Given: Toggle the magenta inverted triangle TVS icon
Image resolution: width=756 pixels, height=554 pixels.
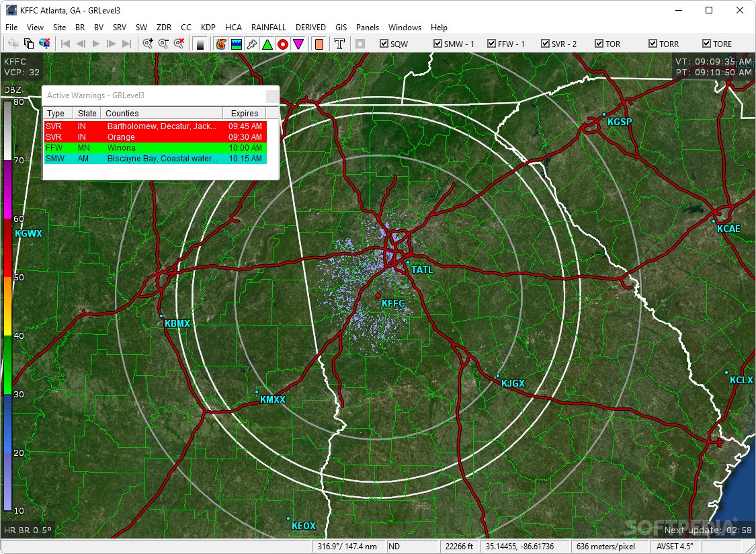Looking at the screenshot, I should click(x=298, y=44).
